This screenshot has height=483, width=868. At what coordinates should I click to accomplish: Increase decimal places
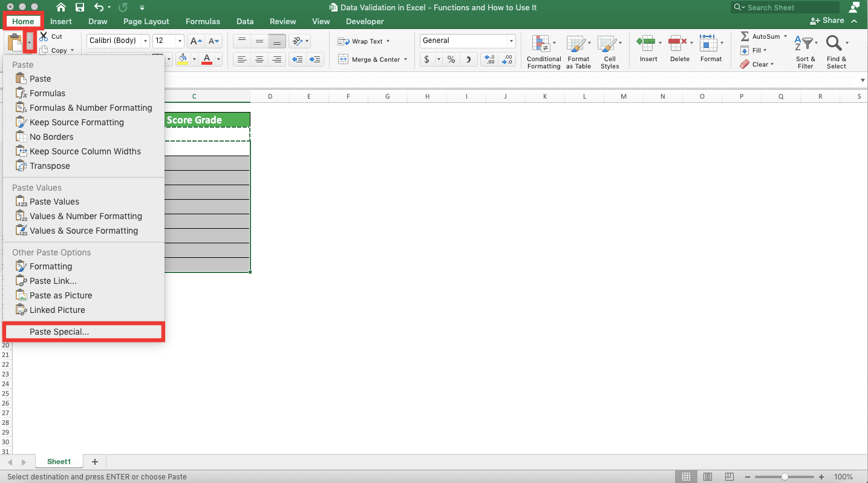coord(490,59)
